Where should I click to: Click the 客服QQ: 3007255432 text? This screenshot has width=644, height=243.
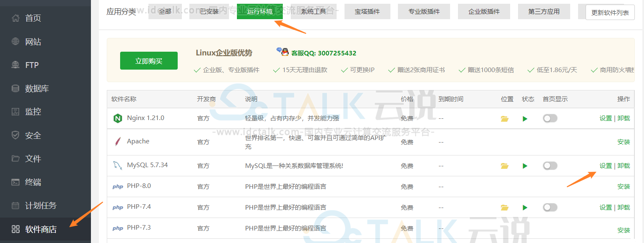pos(324,53)
